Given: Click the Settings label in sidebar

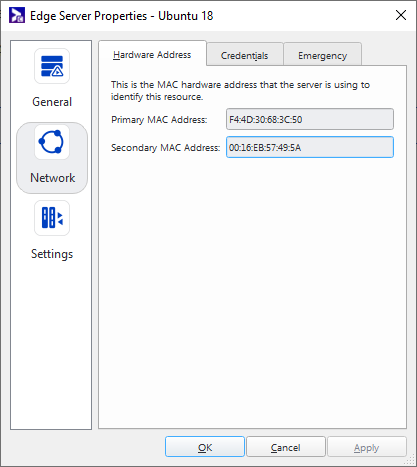Looking at the screenshot, I should coord(52,254).
